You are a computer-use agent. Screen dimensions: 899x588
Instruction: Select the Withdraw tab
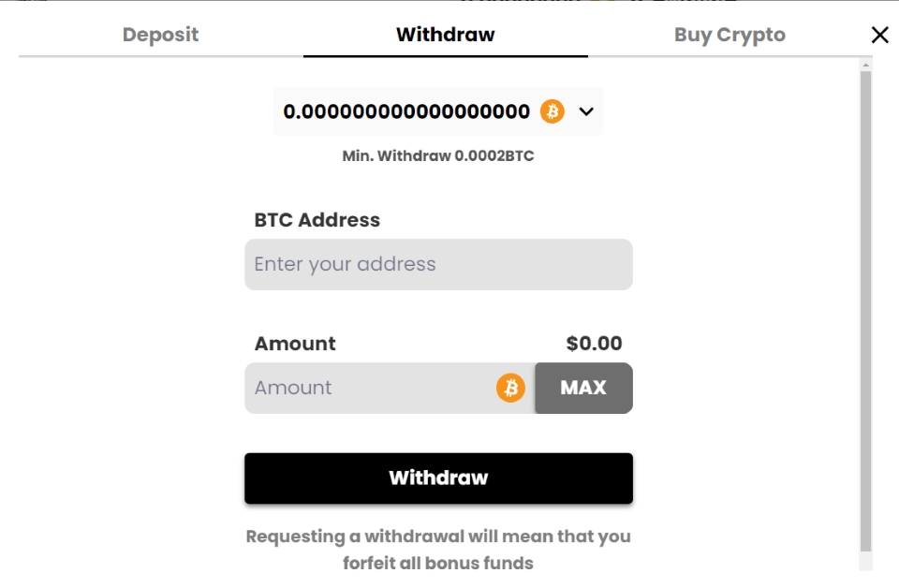pyautogui.click(x=445, y=36)
